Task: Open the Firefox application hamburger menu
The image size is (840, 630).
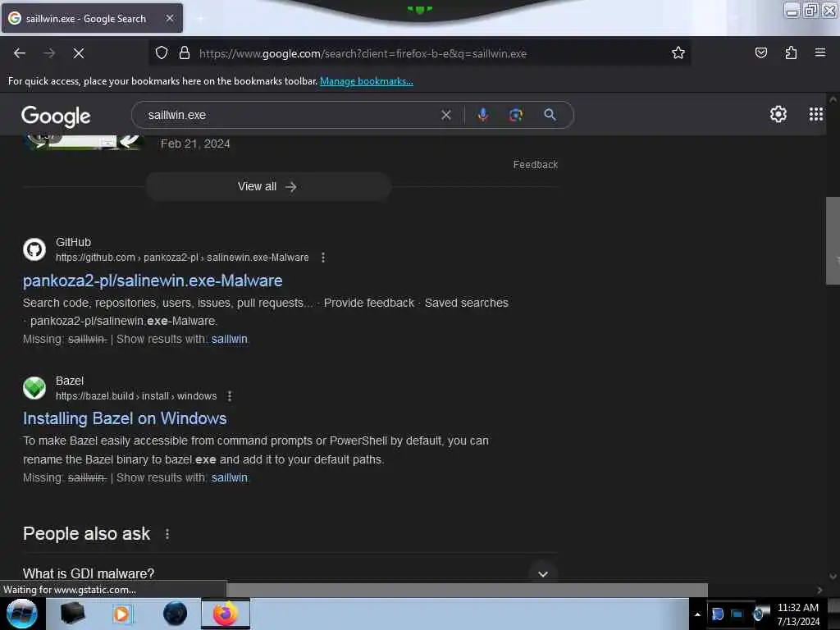Action: click(819, 53)
